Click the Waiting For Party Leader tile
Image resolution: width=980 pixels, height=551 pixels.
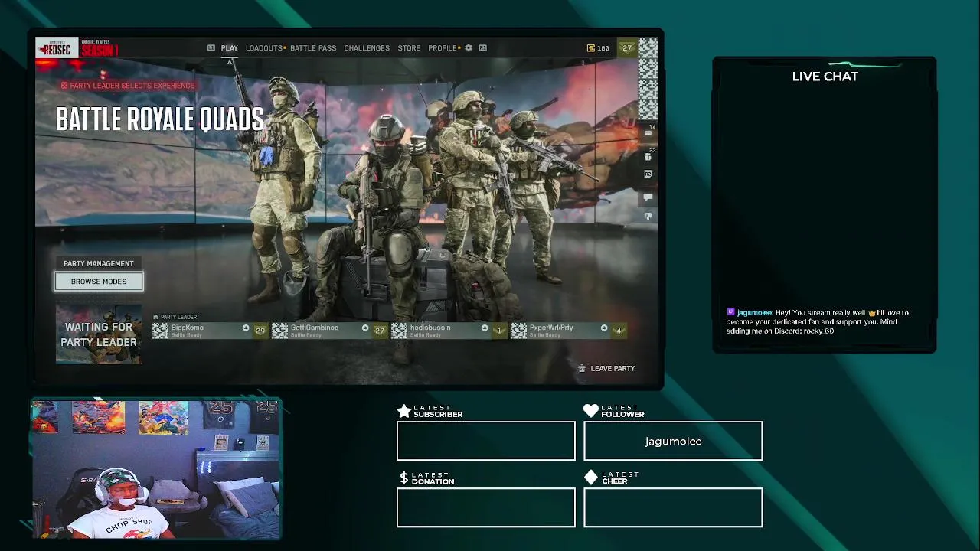(99, 334)
